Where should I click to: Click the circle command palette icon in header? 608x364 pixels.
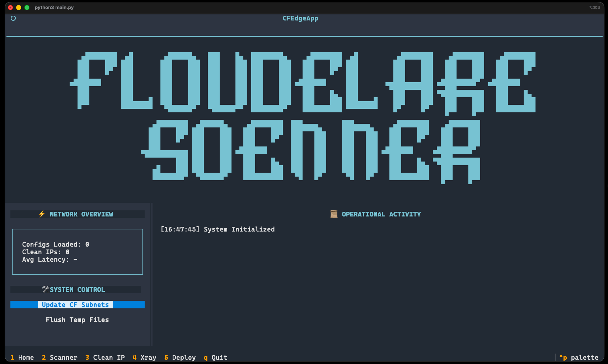13,18
